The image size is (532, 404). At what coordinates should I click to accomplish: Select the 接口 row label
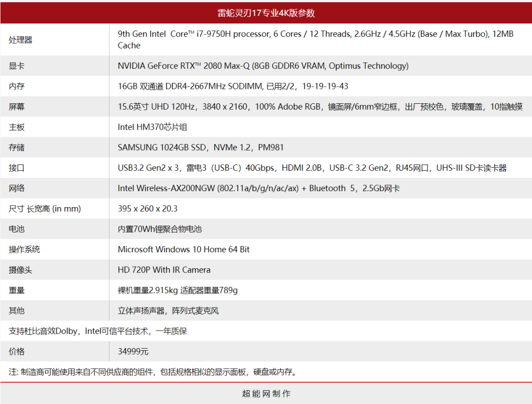(16, 168)
